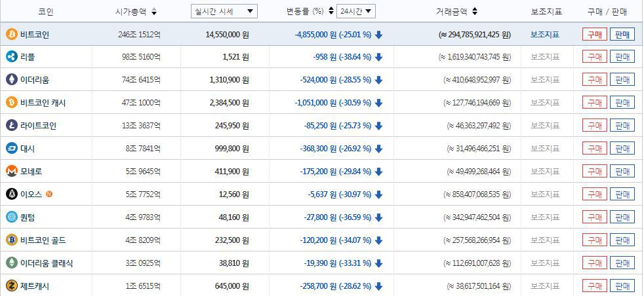Click the Bitcoin Cash (비트코인 캐시) coin icon
Viewport: 644px width, 296px height.
(x=12, y=103)
